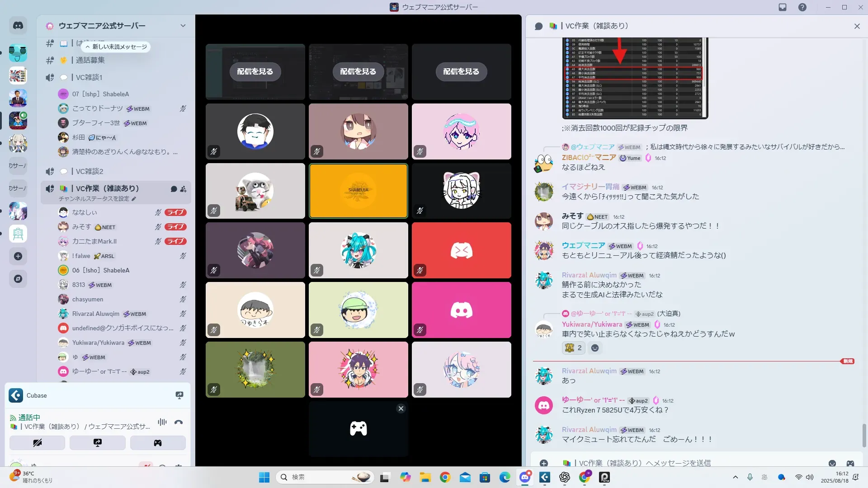The height and width of the screenshot is (488, 868).
Task: Click the chat panel vertical scrollbar
Action: click(864, 435)
